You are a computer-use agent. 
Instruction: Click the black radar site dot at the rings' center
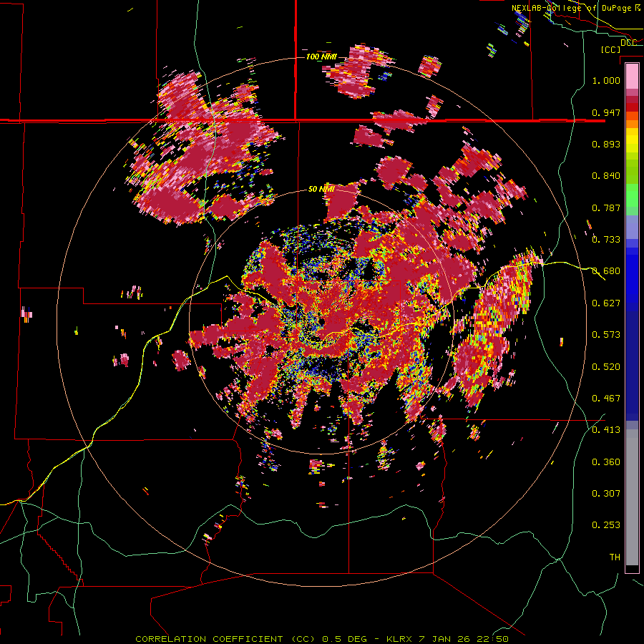click(x=321, y=321)
